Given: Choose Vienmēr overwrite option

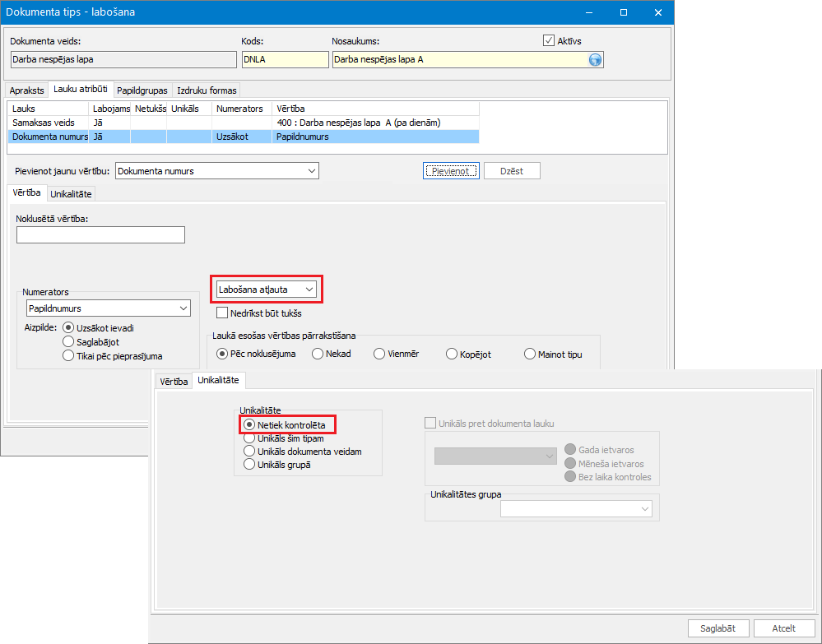Looking at the screenshot, I should pyautogui.click(x=379, y=354).
